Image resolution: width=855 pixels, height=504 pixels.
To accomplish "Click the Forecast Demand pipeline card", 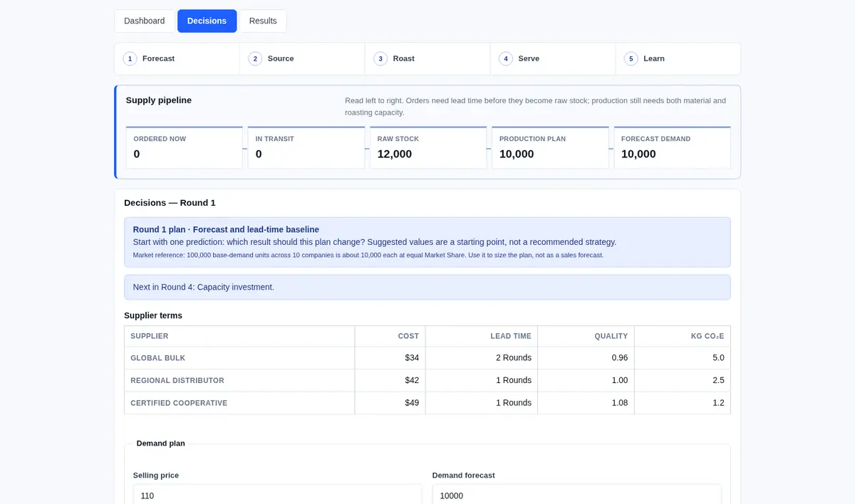I will pyautogui.click(x=673, y=147).
